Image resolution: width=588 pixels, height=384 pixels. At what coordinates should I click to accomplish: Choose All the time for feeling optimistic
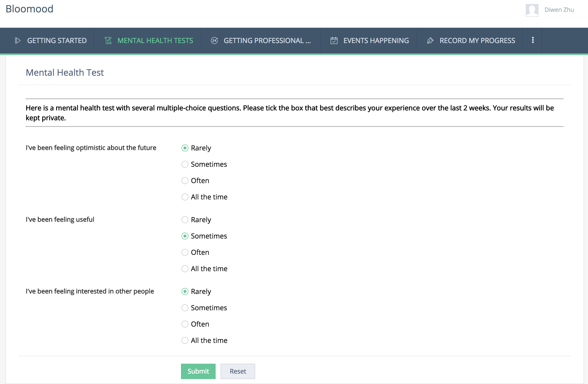coord(185,197)
